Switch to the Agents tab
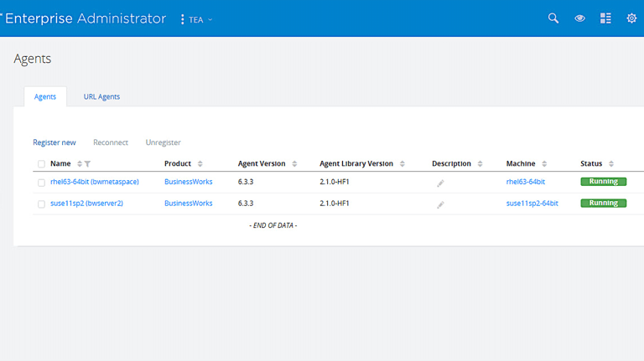Viewport: 644px width, 361px height. [x=45, y=97]
